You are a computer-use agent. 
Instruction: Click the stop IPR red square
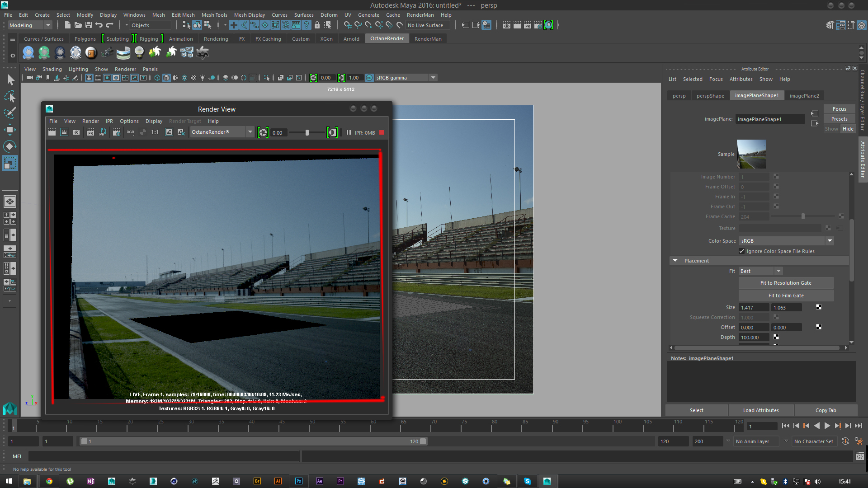pyautogui.click(x=382, y=132)
